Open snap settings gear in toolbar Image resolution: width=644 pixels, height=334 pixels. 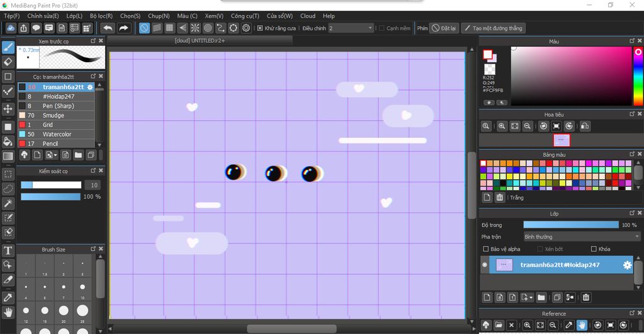(x=246, y=28)
